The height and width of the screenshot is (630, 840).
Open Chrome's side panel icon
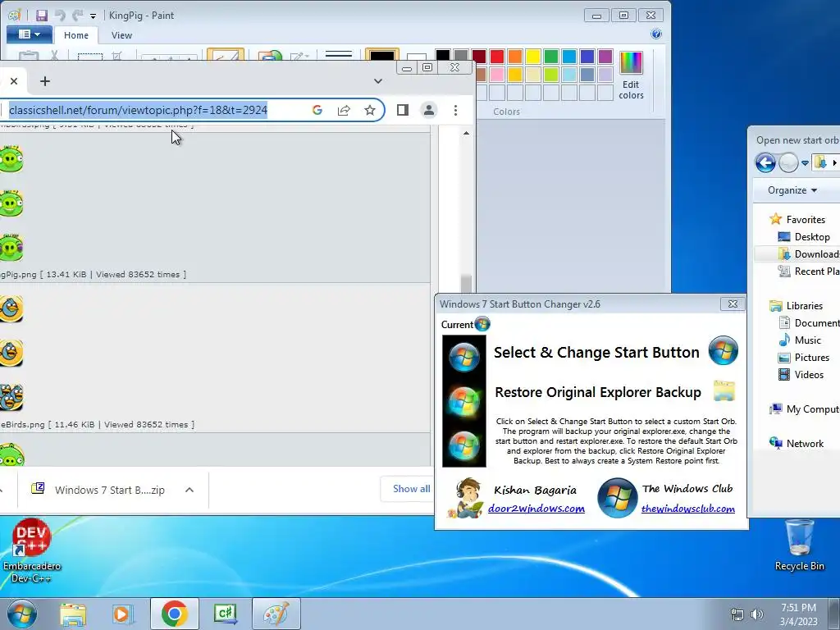pyautogui.click(x=403, y=111)
